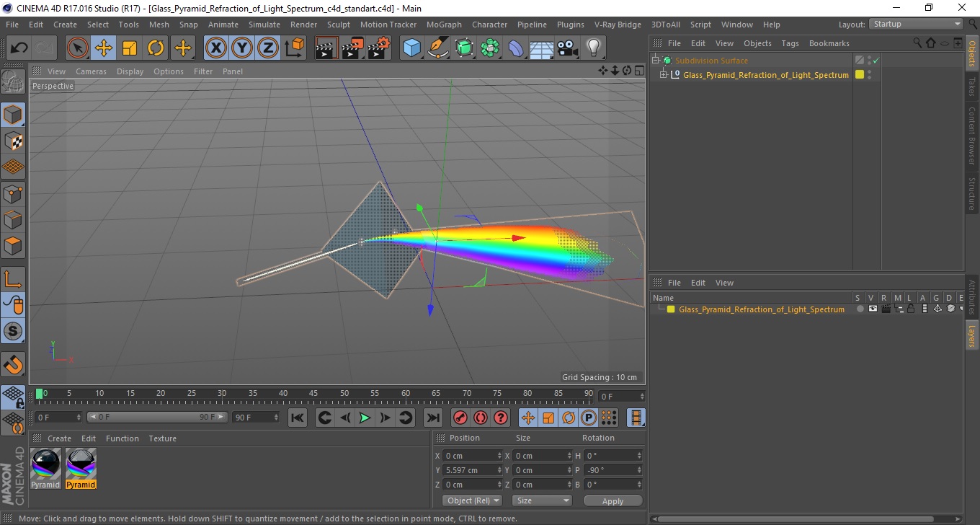Activate the Scale tool
Image resolution: width=980 pixels, height=525 pixels.
(130, 48)
